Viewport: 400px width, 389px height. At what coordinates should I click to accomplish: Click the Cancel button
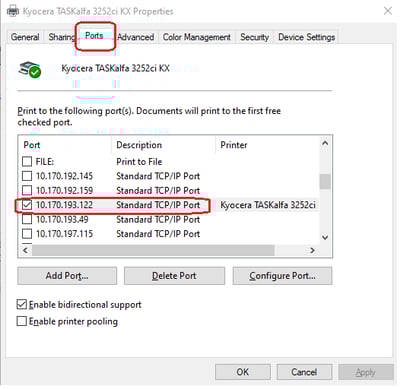pyautogui.click(x=304, y=372)
